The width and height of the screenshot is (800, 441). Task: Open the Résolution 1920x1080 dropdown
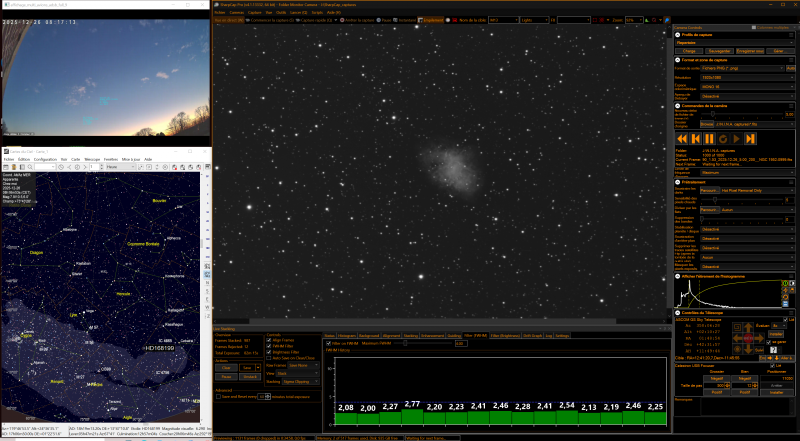pyautogui.click(x=747, y=78)
